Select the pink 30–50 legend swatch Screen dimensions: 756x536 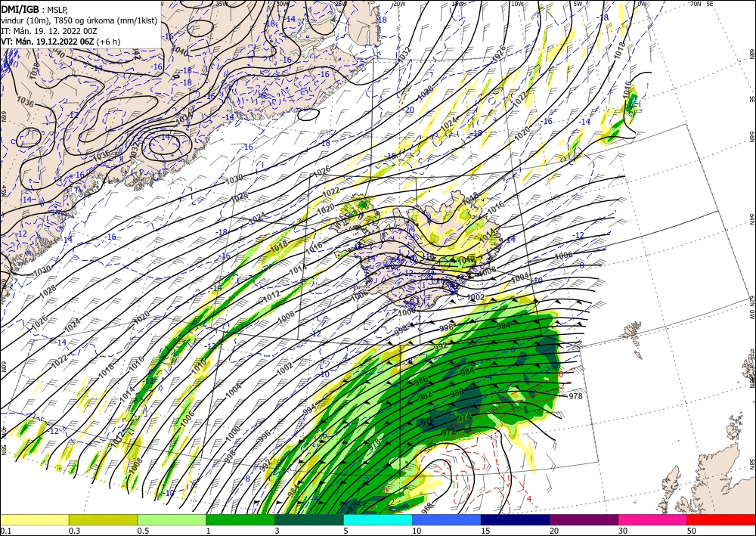tap(653, 519)
